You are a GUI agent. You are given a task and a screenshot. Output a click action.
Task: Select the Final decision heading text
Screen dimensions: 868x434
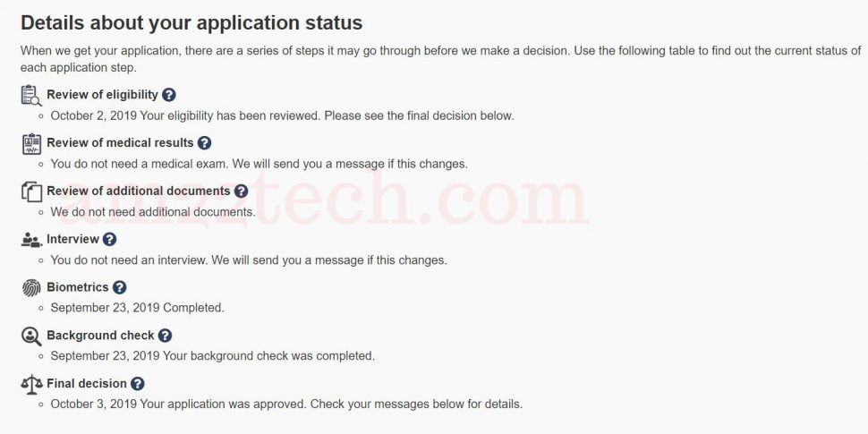[87, 384]
